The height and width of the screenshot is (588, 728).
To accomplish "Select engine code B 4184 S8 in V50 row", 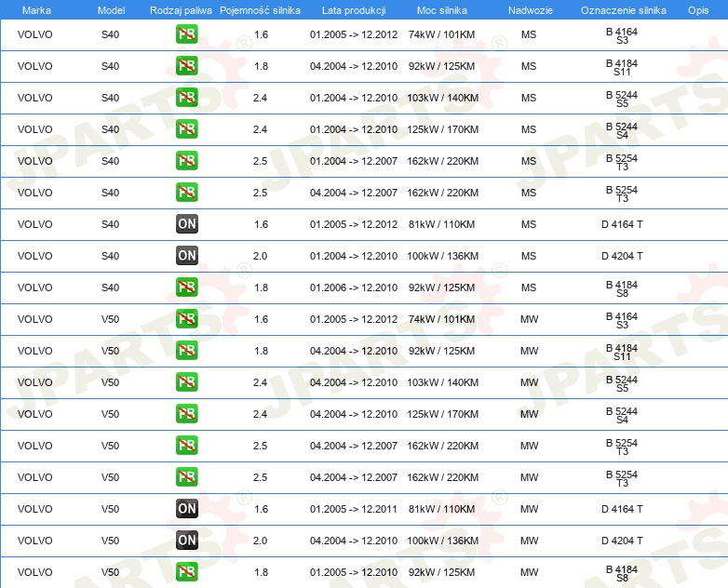I will pos(622,574).
